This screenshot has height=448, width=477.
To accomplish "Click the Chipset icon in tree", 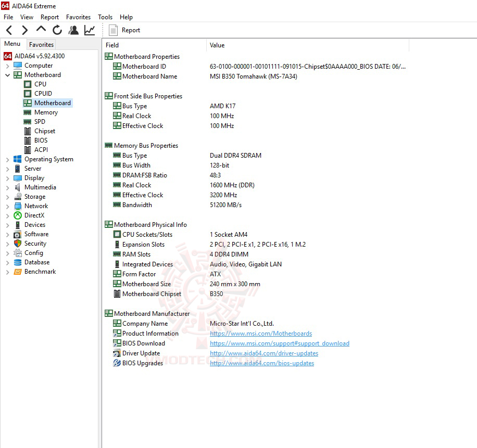I will 28,131.
